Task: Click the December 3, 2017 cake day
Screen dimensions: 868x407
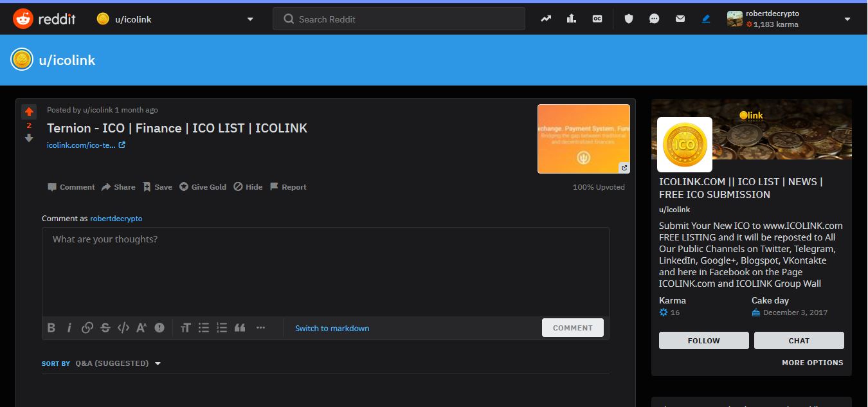Action: pyautogui.click(x=795, y=312)
